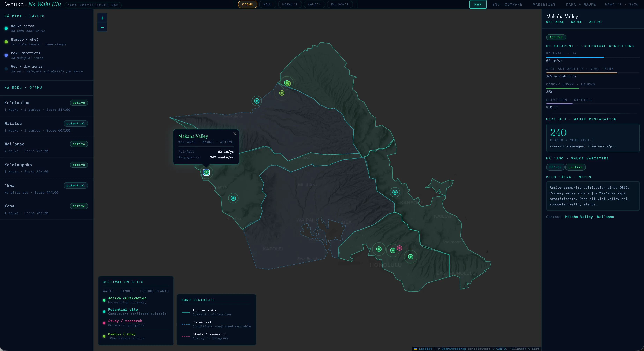This screenshot has height=351, width=644.
Task: Switch to the Moloka'i island tab
Action: (x=340, y=5)
